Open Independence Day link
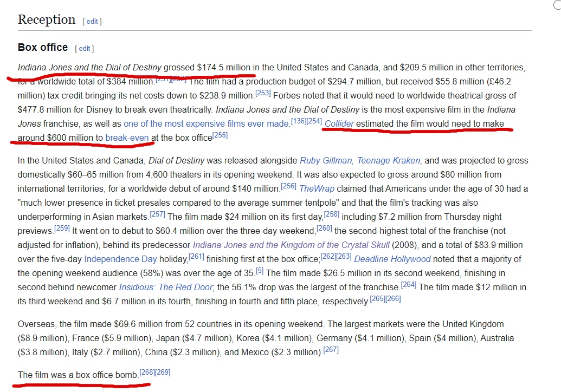The width and height of the screenshot is (561, 392). click(120, 259)
